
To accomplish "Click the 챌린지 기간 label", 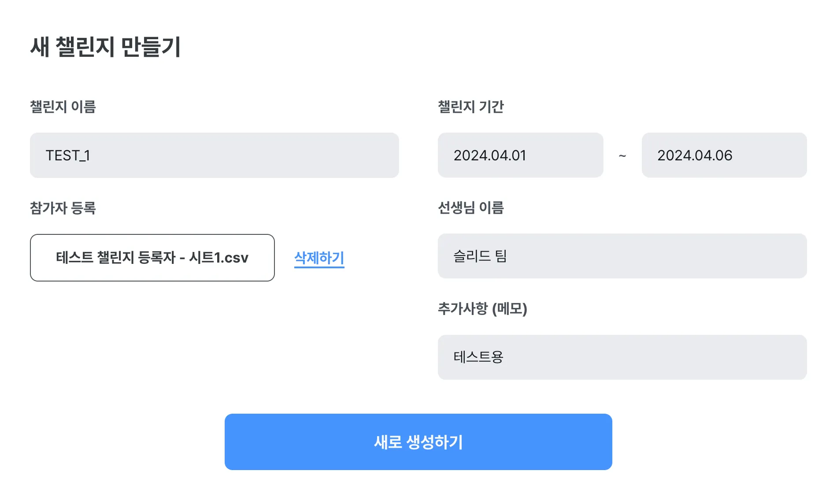I will click(x=470, y=107).
